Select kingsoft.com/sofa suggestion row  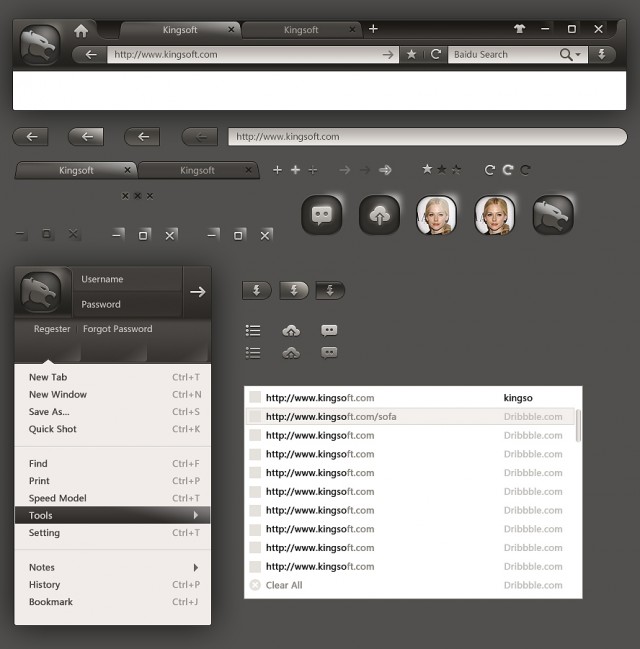(x=410, y=416)
